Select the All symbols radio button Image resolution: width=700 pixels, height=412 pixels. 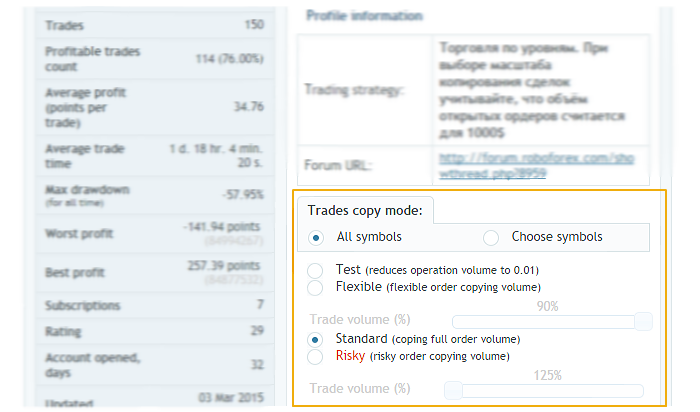tap(317, 237)
